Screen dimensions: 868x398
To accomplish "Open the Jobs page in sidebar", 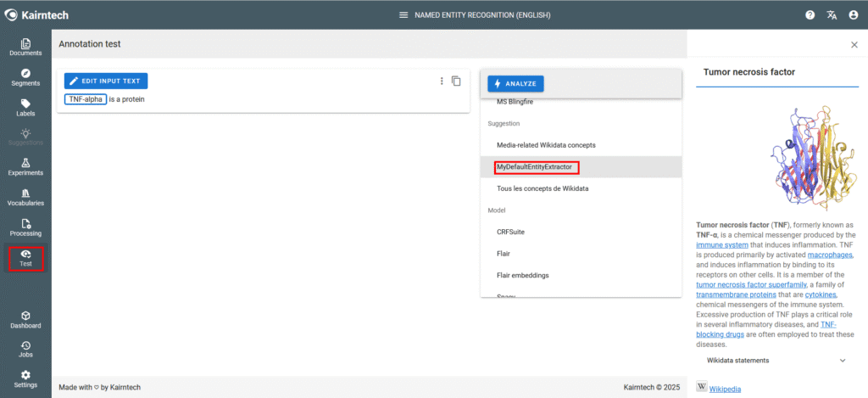I will (x=25, y=349).
